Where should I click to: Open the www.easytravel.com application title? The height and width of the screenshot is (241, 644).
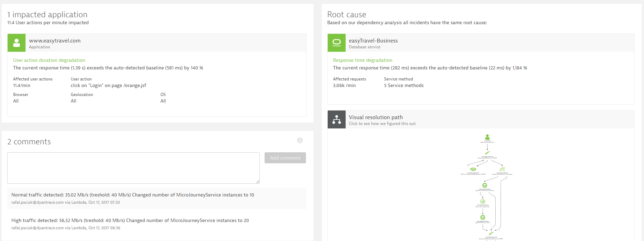point(55,41)
